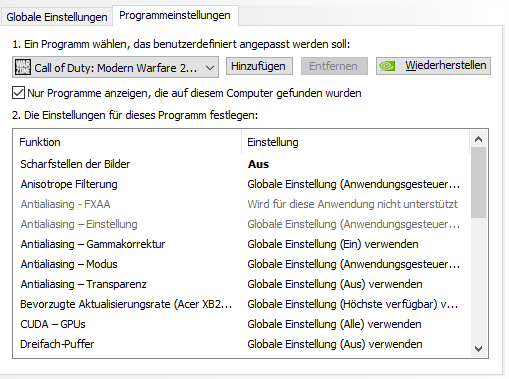
Task: Click the Wiederherstellen button
Action: [433, 66]
